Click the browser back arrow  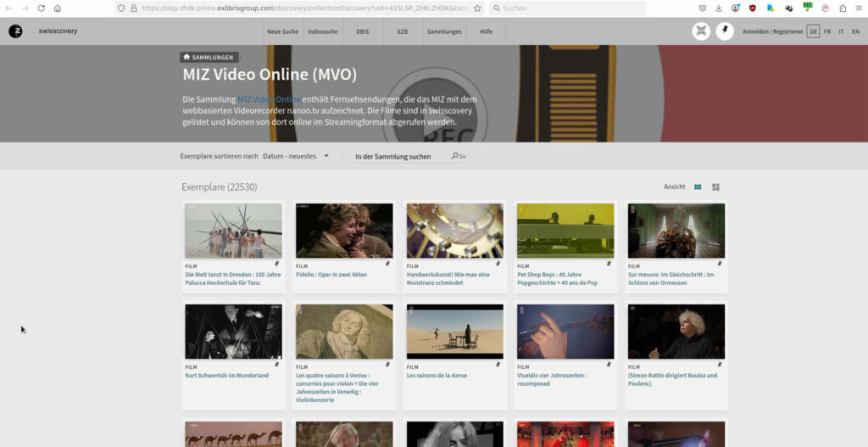point(8,8)
